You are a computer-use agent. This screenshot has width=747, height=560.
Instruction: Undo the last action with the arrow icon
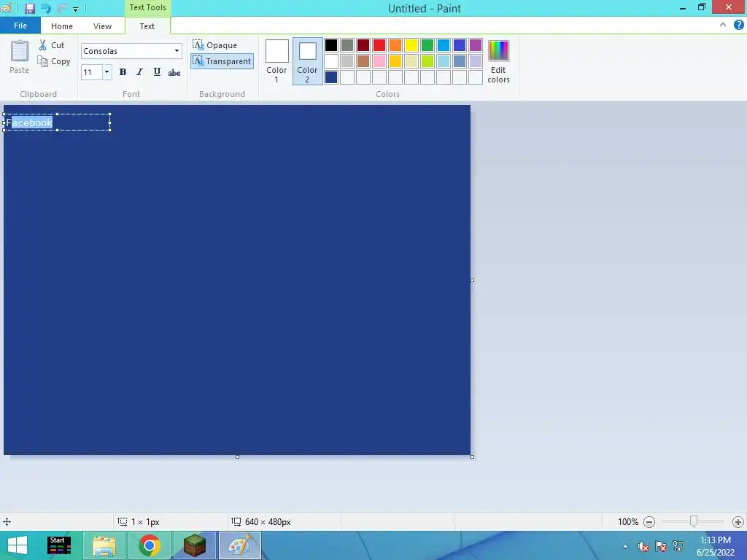click(x=46, y=8)
